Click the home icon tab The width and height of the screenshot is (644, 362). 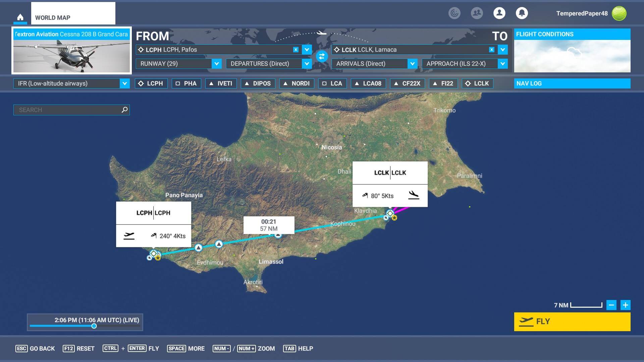pyautogui.click(x=20, y=17)
